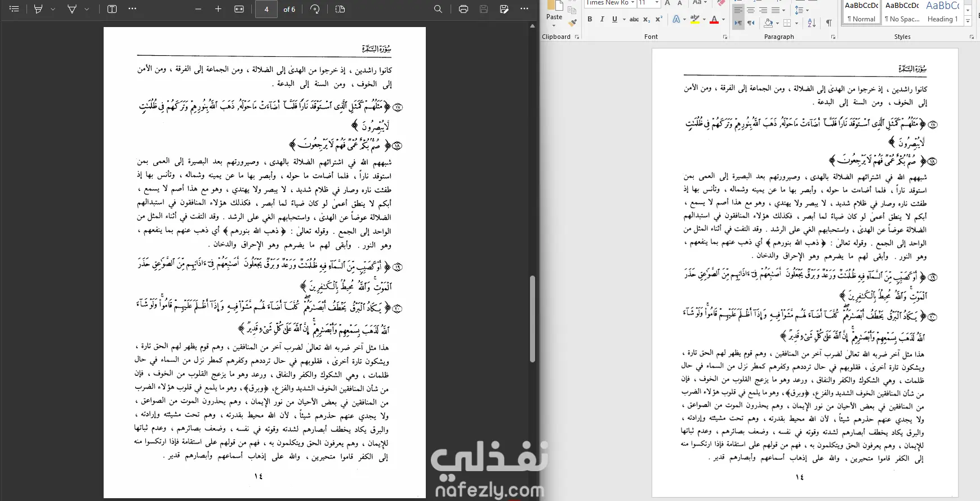The width and height of the screenshot is (980, 501).
Task: Open the Clipboard pane launcher
Action: [577, 37]
